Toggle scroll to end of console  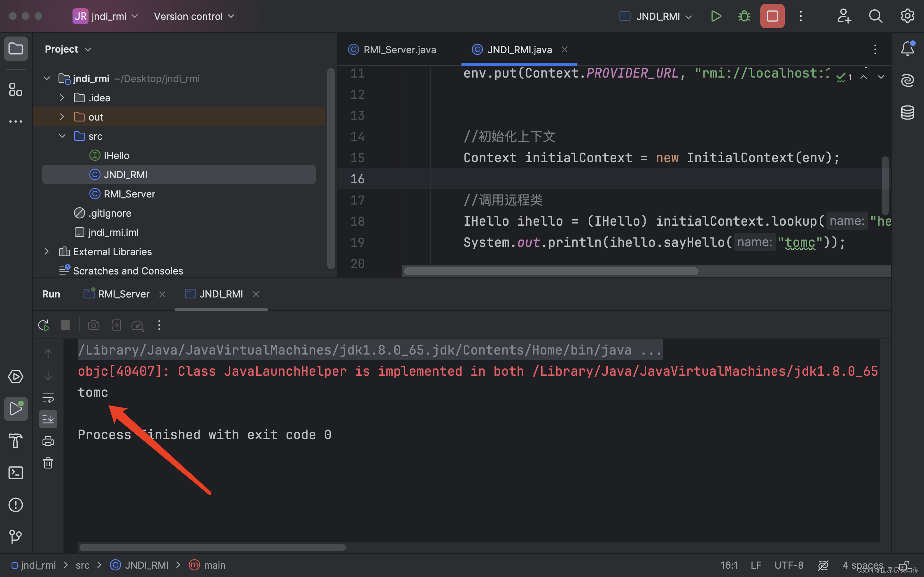(48, 419)
